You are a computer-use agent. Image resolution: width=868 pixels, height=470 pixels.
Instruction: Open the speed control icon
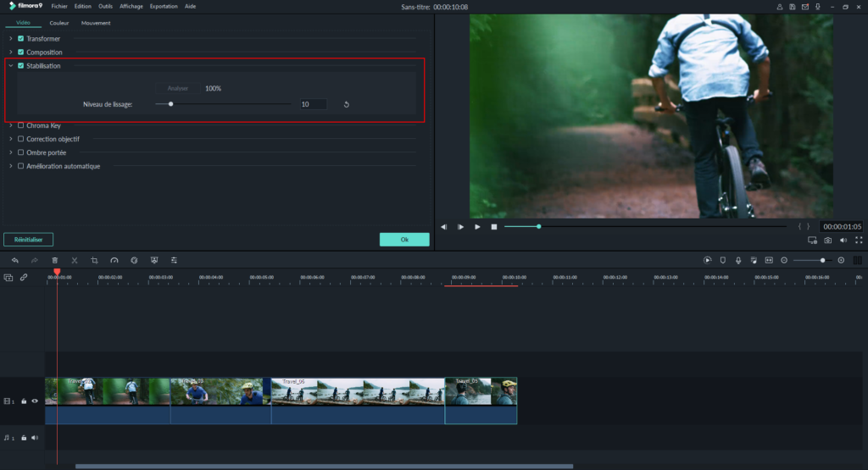[x=114, y=261]
